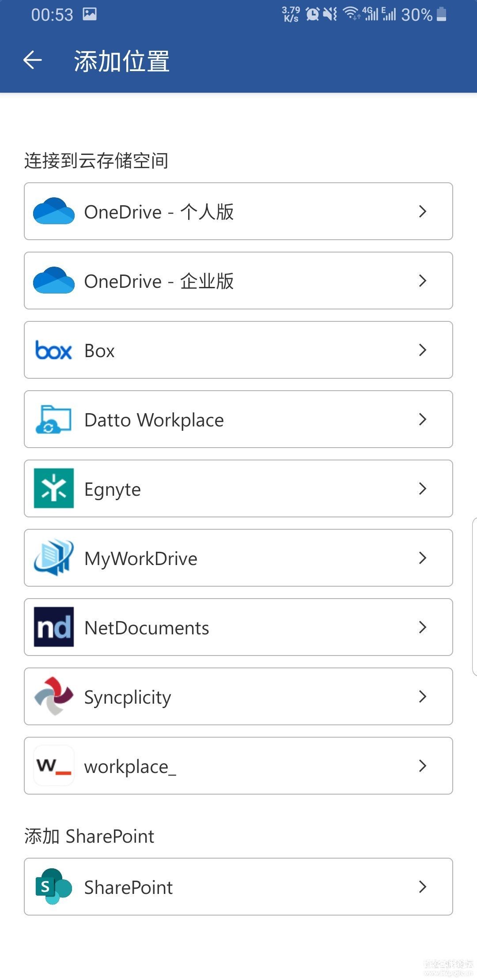Viewport: 477px width, 980px height.
Task: Tap the Datto Workplace folder icon
Action: point(53,419)
